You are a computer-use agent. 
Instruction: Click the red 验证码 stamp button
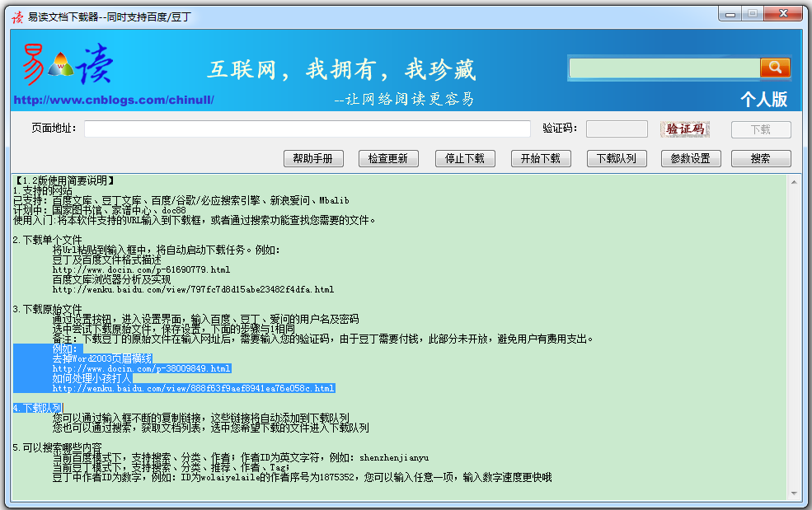(686, 129)
